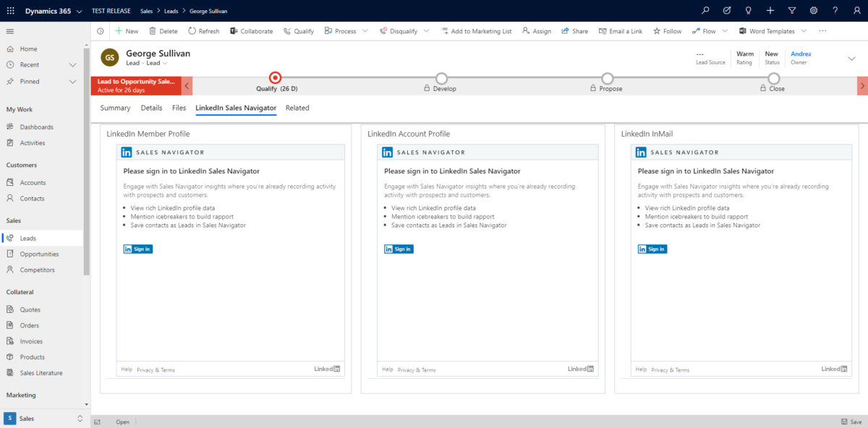Expand the record header chevron
Screen dimensions: 868x428
(851, 59)
